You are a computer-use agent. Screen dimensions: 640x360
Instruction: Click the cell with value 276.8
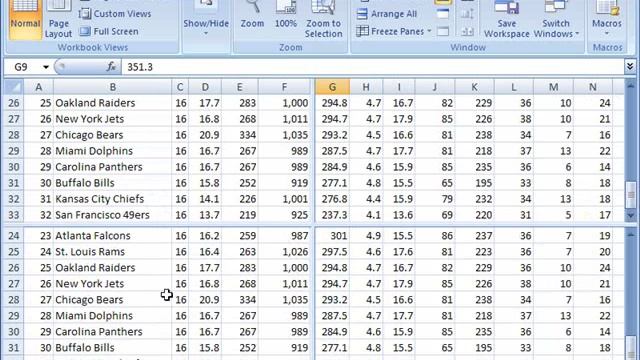(332, 199)
